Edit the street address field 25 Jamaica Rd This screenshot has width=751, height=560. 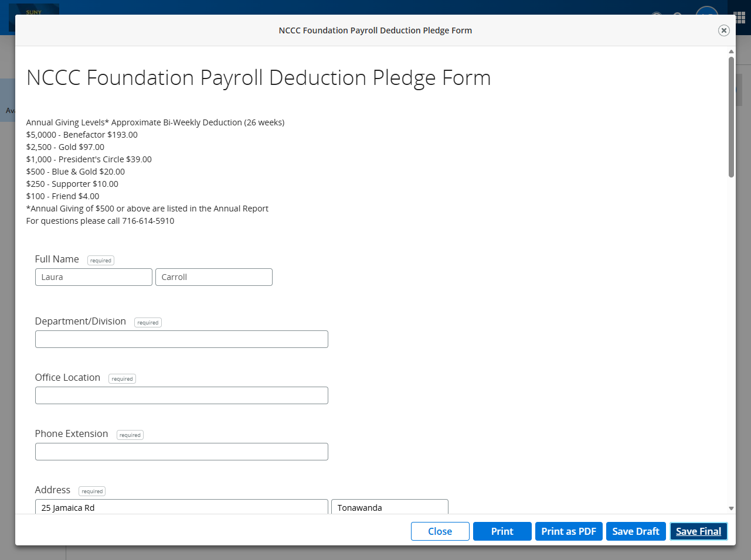pyautogui.click(x=182, y=507)
